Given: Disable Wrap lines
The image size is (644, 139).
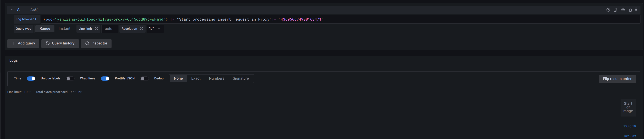Looking at the screenshot, I should coord(105,78).
